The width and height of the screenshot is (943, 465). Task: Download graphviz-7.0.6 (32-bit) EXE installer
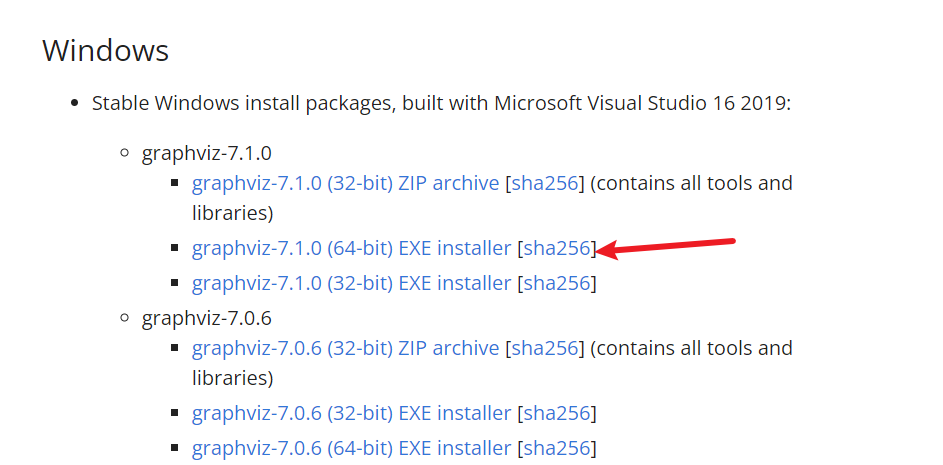click(x=351, y=413)
